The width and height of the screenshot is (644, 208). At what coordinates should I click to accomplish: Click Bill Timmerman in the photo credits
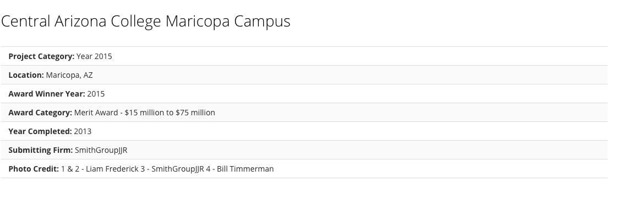point(245,169)
